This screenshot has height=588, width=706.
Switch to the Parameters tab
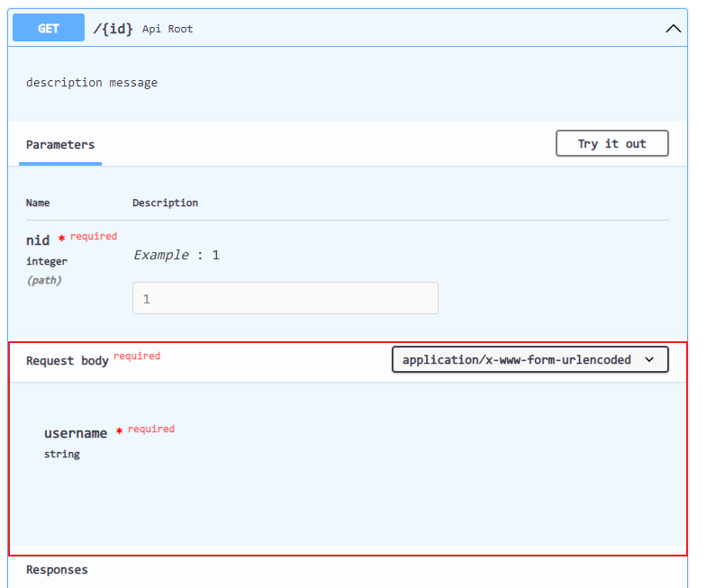pyautogui.click(x=60, y=145)
